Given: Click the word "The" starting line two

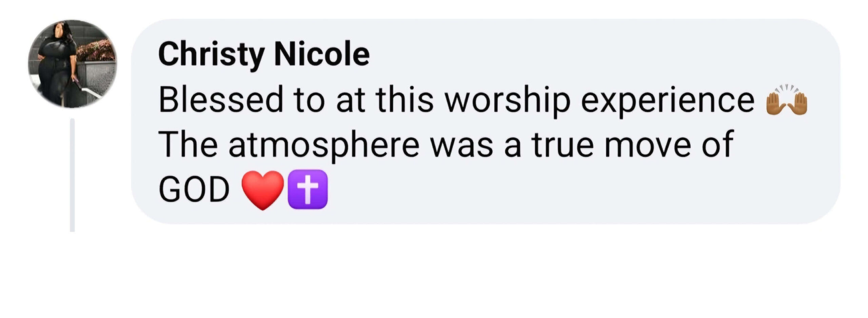Looking at the screenshot, I should tap(188, 145).
